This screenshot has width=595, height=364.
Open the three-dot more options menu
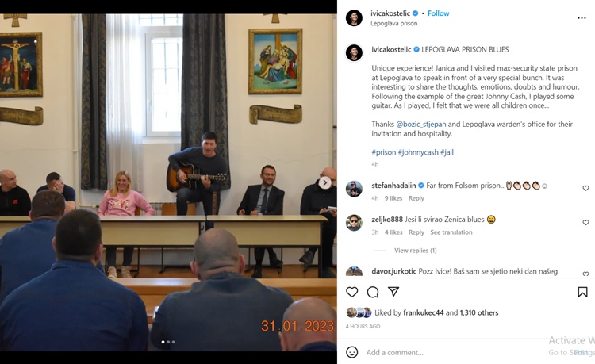[582, 18]
